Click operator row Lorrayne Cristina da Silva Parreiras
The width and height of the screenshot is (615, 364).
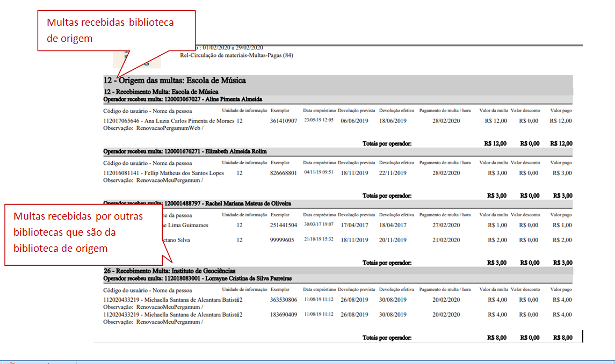197,278
